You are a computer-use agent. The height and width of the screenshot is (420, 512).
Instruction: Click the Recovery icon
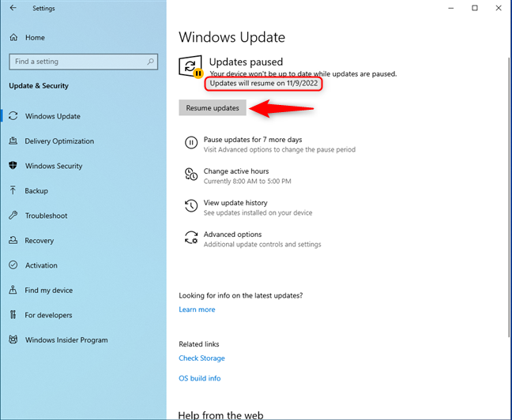pos(13,240)
